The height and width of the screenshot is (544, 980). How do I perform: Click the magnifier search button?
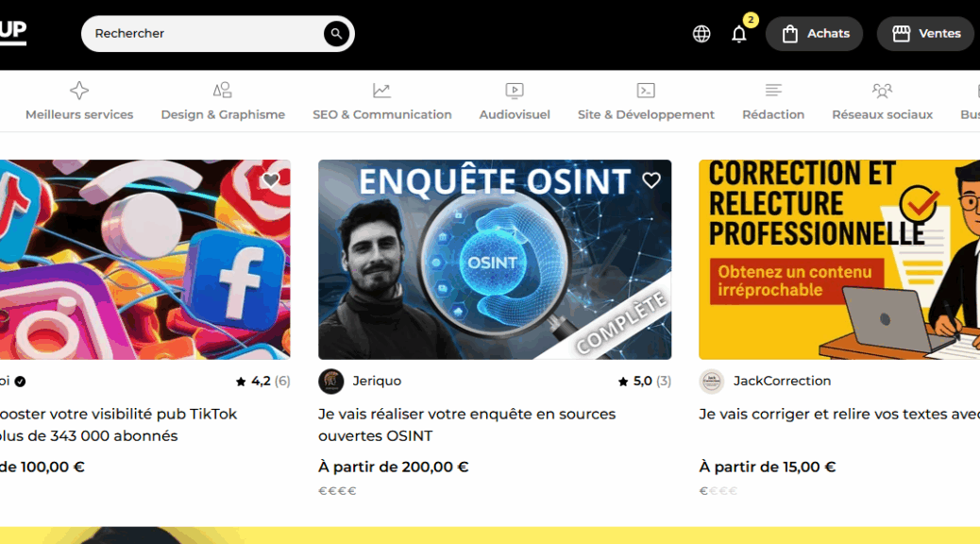click(336, 34)
